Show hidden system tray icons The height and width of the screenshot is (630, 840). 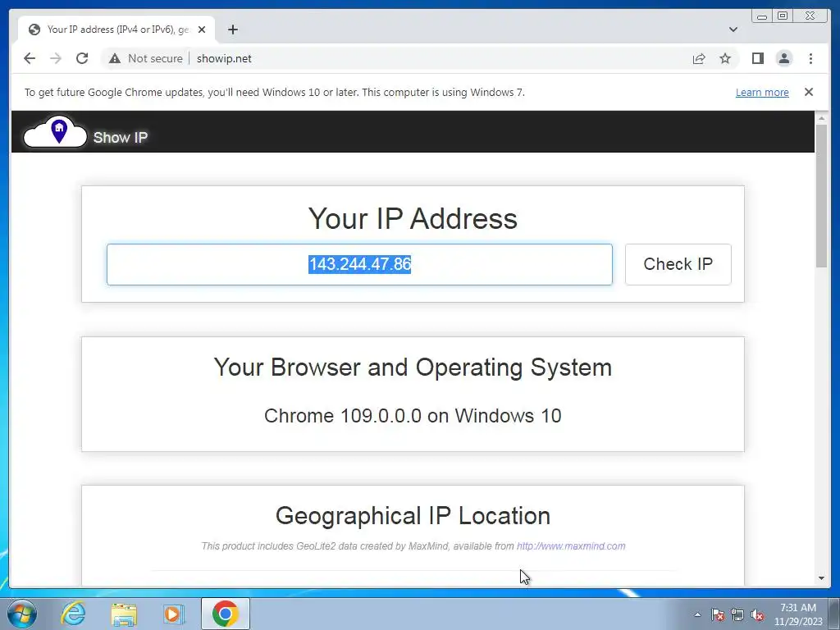click(697, 614)
